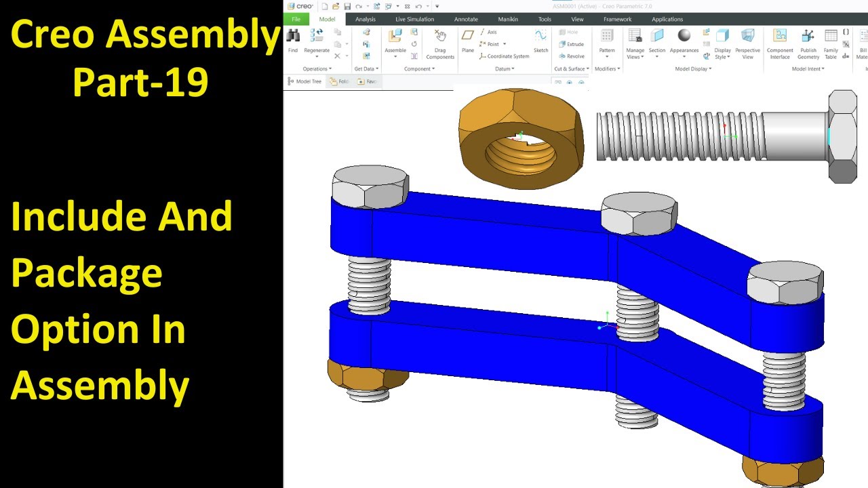Screen dimensions: 868x488
Task: Select the Assemble component icon
Action: click(395, 37)
